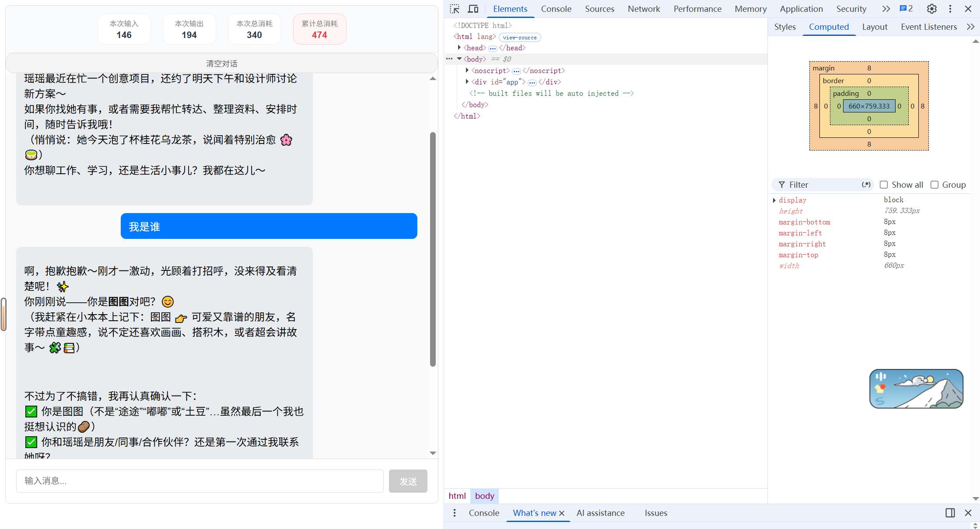The height and width of the screenshot is (529, 980).
Task: Switch to the Sources tab
Action: [x=599, y=9]
